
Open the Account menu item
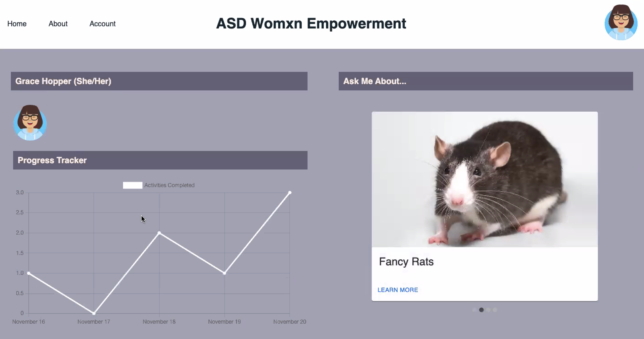click(x=102, y=24)
